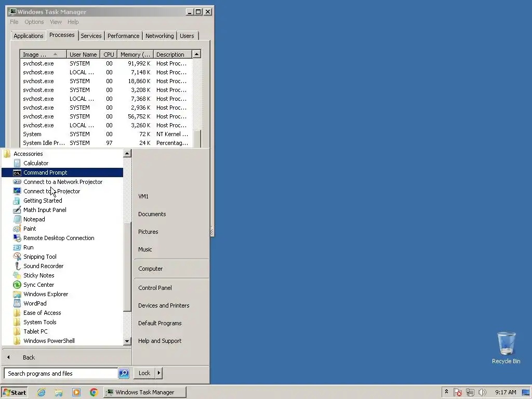The image size is (532, 399).
Task: Open Computer from Start menu
Action: tap(150, 269)
